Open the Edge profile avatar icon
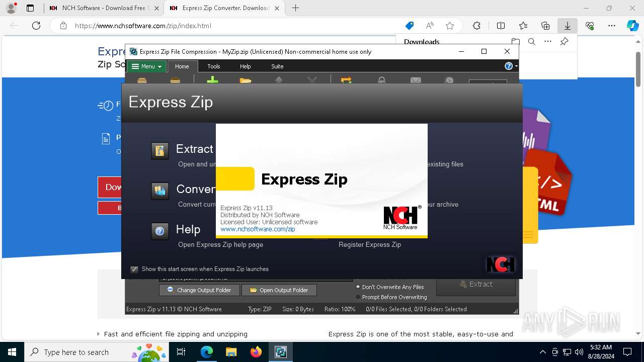The image size is (644, 362). tap(11, 8)
